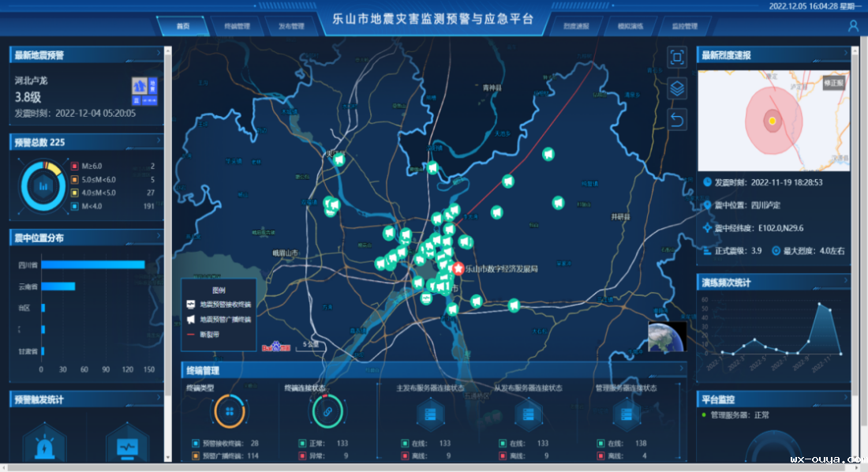Expand the 最新烈度速报 panel arrow
This screenshot has width=868, height=472.
[844, 54]
